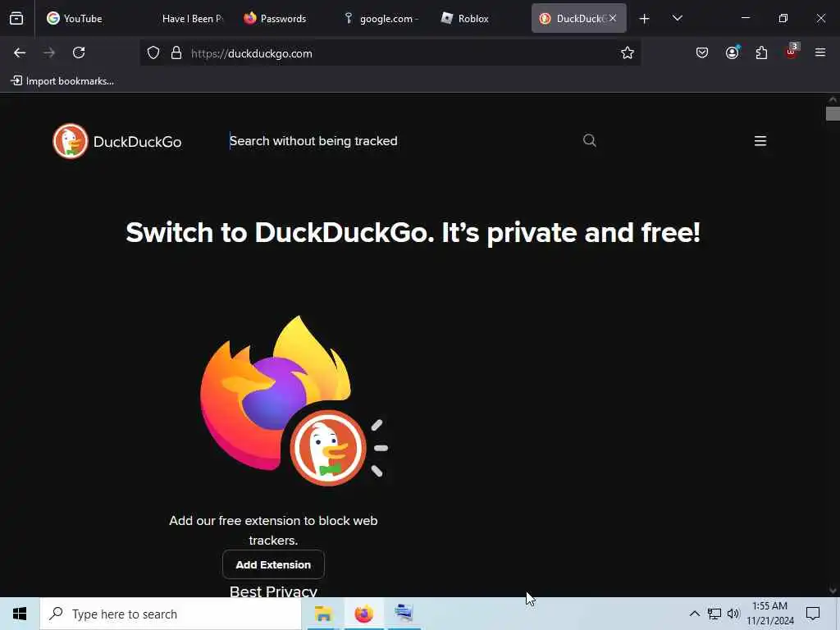Click the magnifier search button on DuckDuckGo
840x630 pixels.
tap(589, 140)
